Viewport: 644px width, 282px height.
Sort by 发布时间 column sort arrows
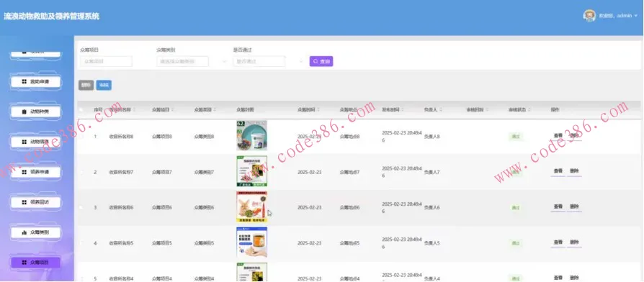[403, 110]
